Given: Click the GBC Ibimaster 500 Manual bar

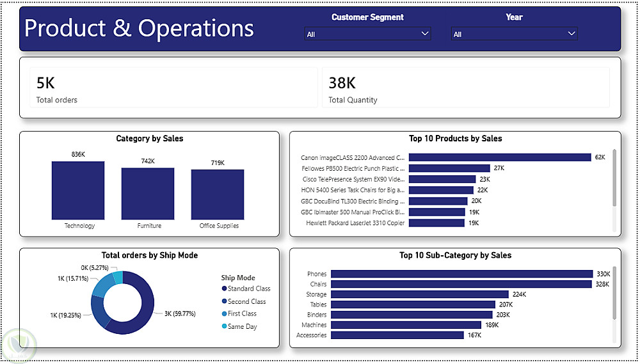Looking at the screenshot, I should [436, 212].
